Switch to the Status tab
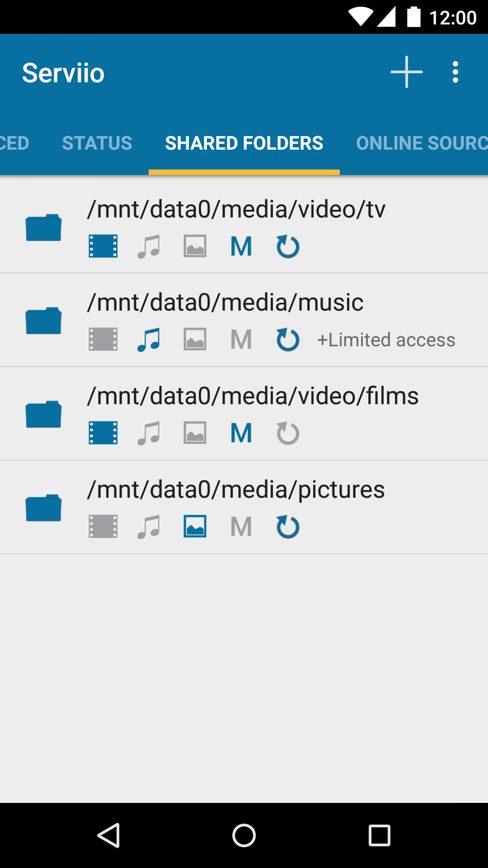 tap(97, 143)
